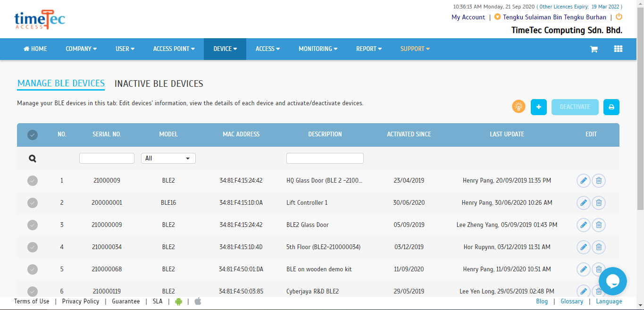Click serial number 210000068 cell

(107, 269)
